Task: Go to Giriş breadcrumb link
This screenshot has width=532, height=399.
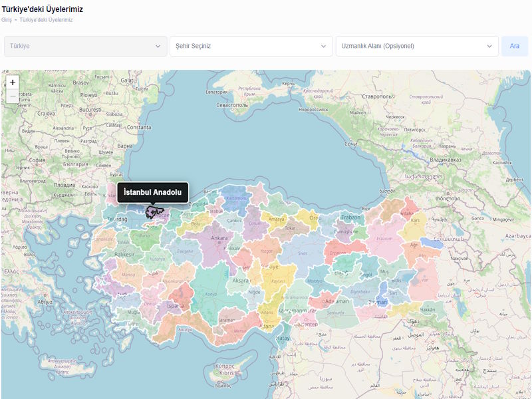Action: click(x=7, y=20)
